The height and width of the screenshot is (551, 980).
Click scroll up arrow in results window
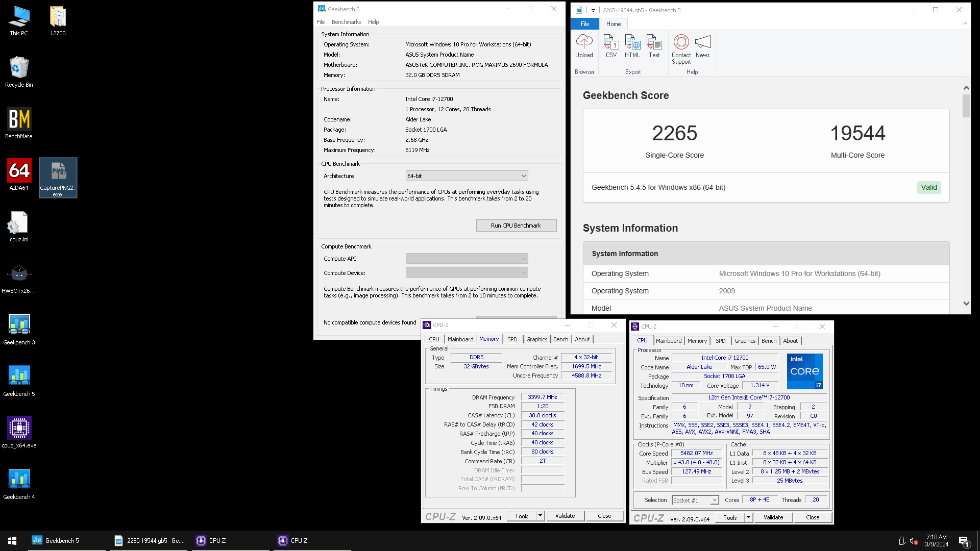click(x=966, y=88)
